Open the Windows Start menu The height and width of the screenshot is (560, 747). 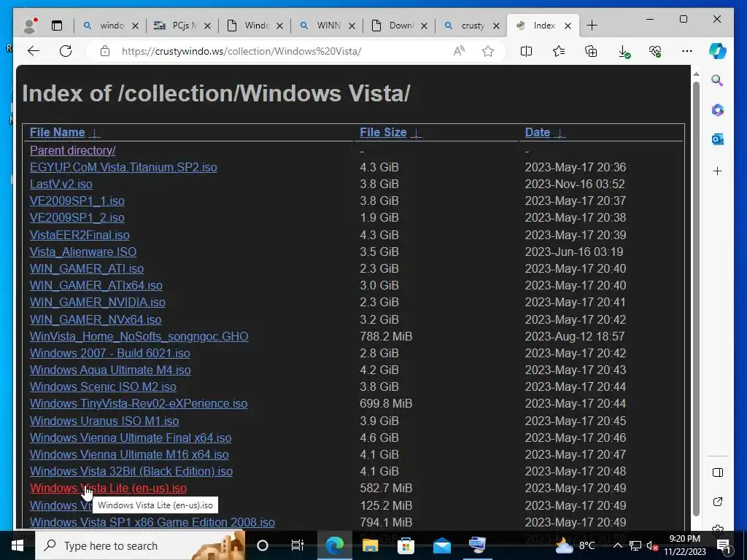pyautogui.click(x=18, y=545)
